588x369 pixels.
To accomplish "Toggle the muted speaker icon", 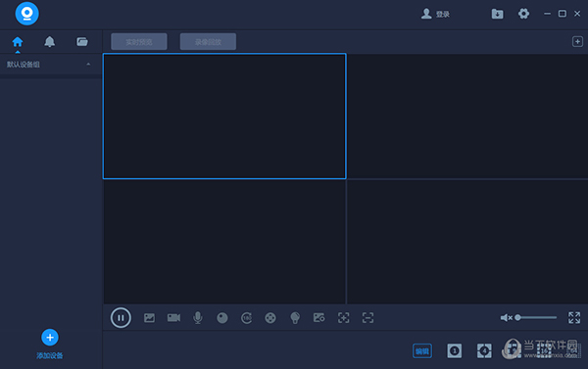I will pos(507,318).
